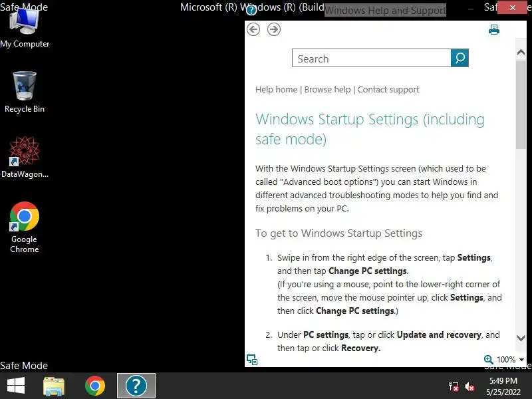The height and width of the screenshot is (399, 532).
Task: Click the muted volume tray icon
Action: click(x=469, y=386)
